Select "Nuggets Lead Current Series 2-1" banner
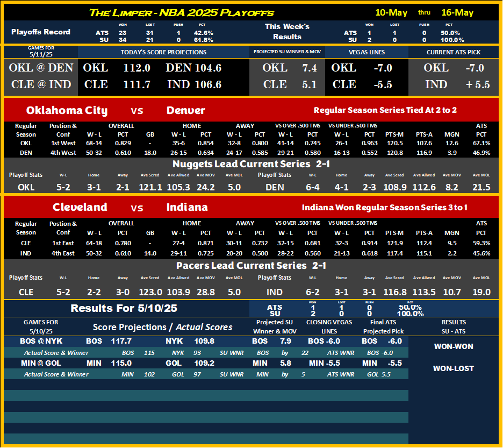 click(251, 164)
